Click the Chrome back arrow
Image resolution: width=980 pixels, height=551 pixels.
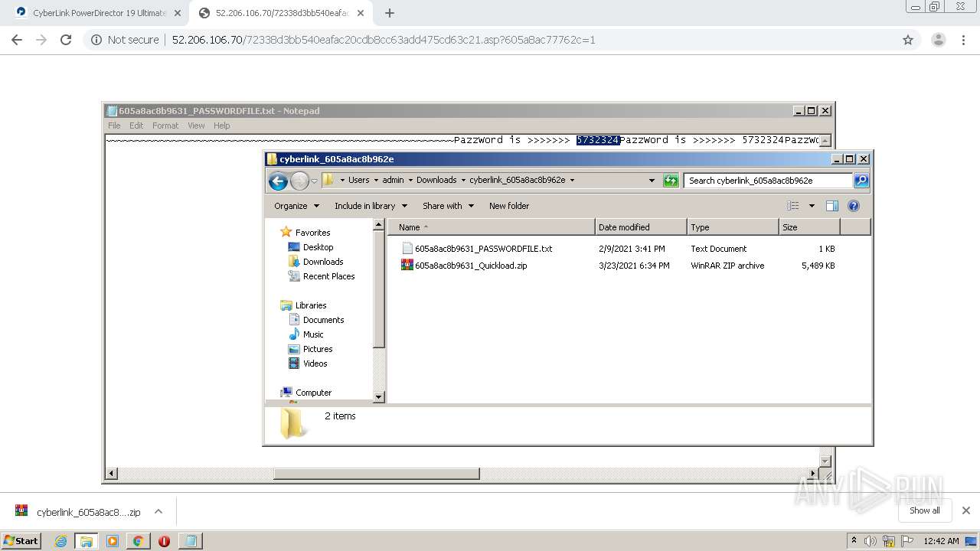(17, 40)
